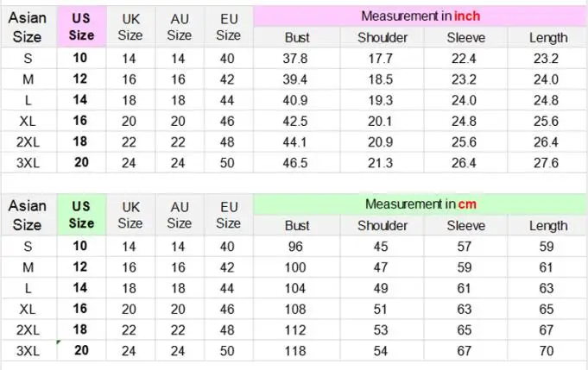Select the sleeve value 57
This screenshot has height=370, width=588.
point(465,247)
